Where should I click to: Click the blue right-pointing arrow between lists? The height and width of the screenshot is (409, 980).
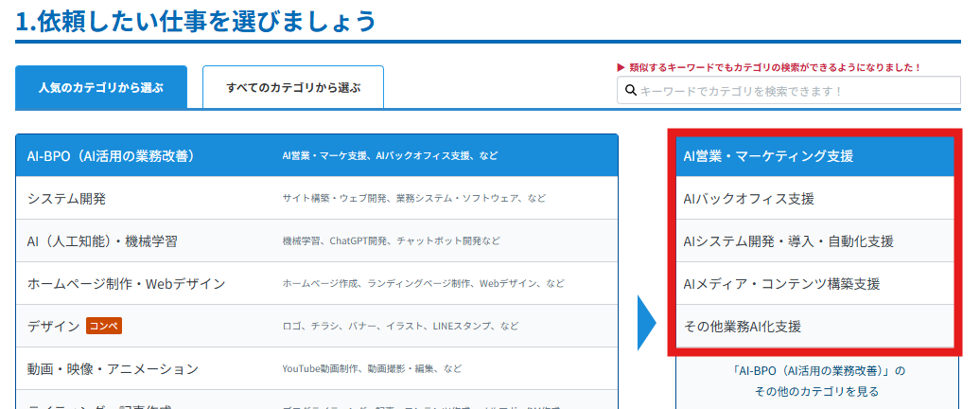[x=646, y=323]
